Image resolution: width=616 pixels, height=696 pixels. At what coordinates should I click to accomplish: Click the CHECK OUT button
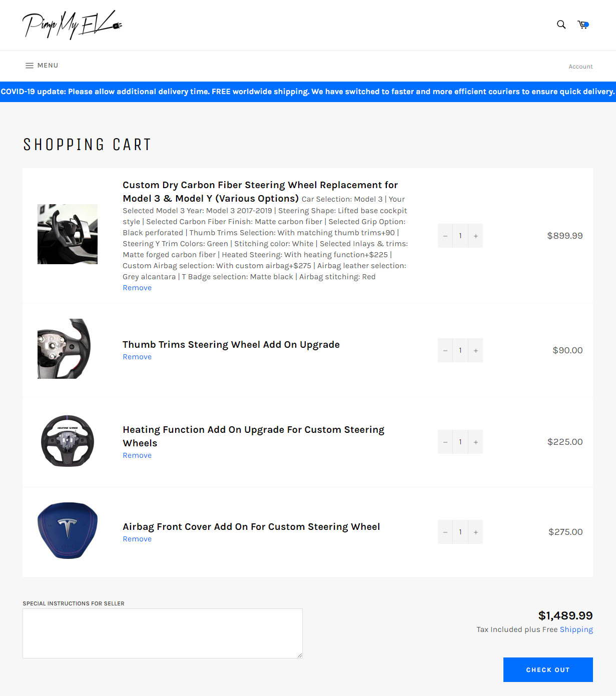pos(548,669)
